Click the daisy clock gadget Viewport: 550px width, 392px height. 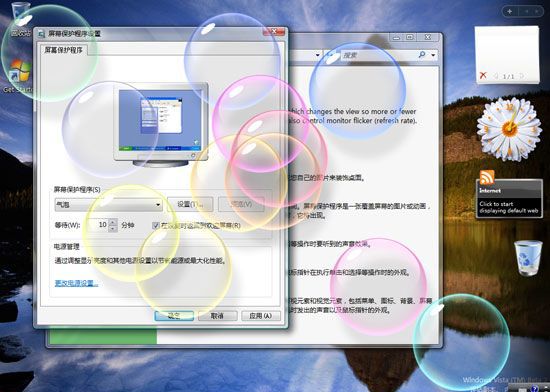click(509, 129)
